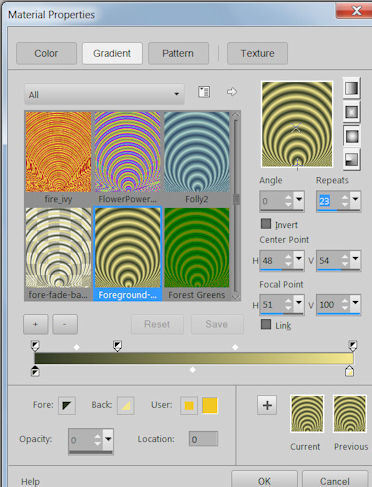The height and width of the screenshot is (487, 372).
Task: Open the Opacity dropdown arrow
Action: (x=108, y=439)
